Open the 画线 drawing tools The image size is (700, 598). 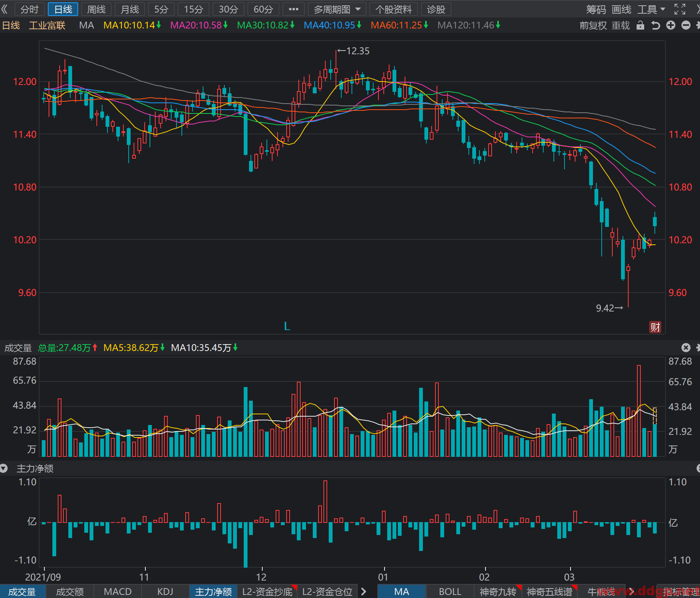[x=621, y=9]
